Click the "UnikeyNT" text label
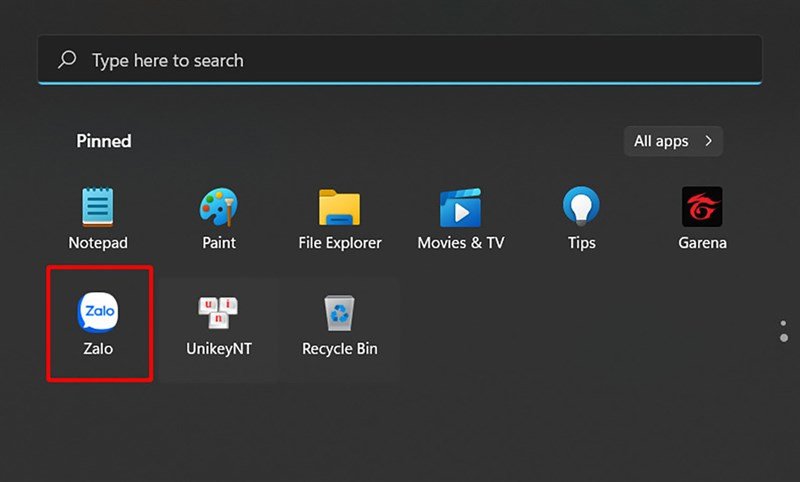The image size is (800, 482). pyautogui.click(x=219, y=349)
